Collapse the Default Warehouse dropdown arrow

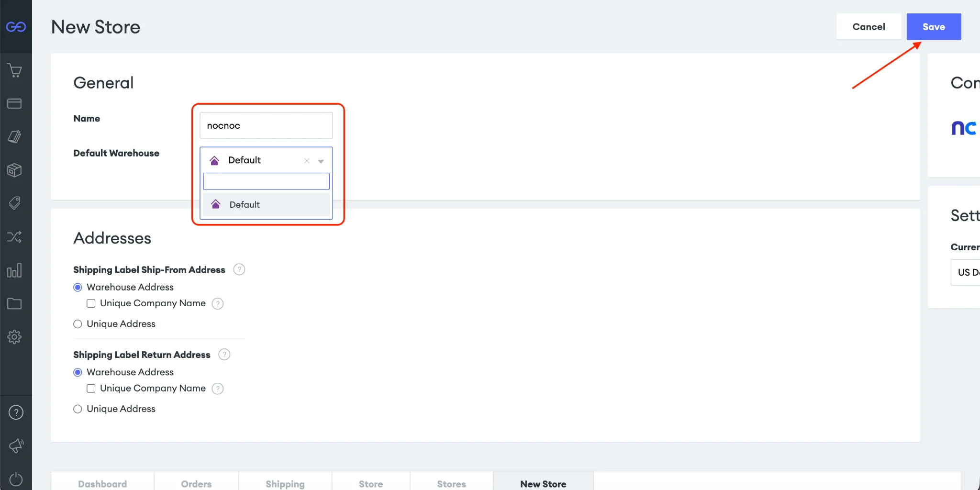point(321,161)
